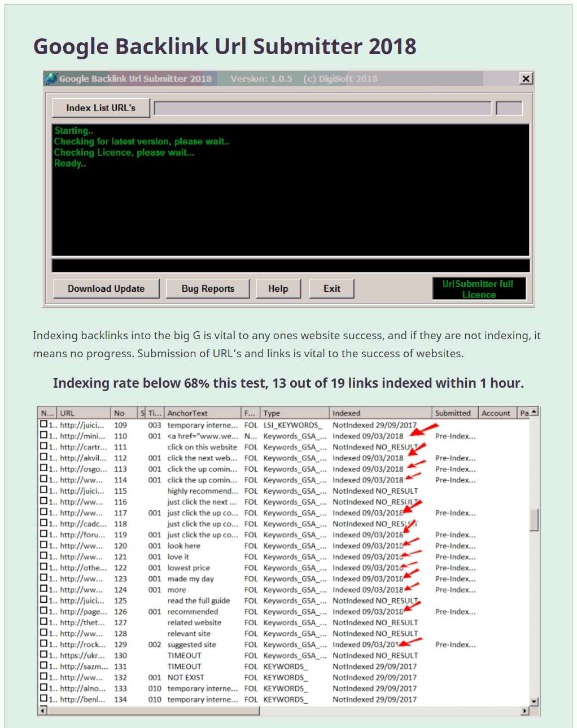Sort by the Account column header
The image size is (577, 728).
[x=498, y=413]
